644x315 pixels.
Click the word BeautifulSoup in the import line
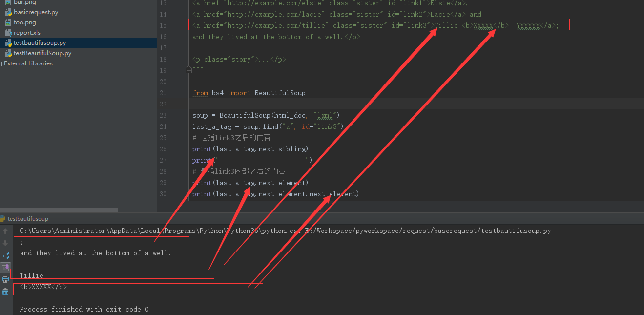(x=280, y=93)
